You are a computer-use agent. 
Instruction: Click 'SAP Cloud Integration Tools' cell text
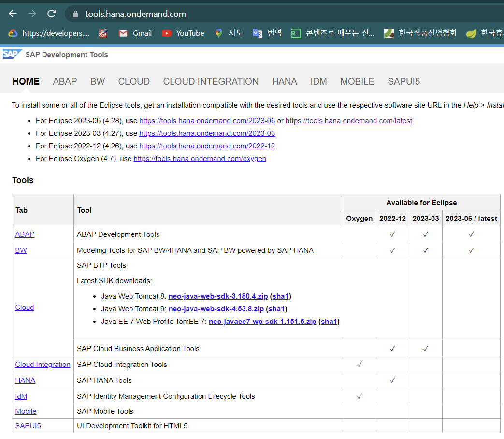pyautogui.click(x=122, y=365)
